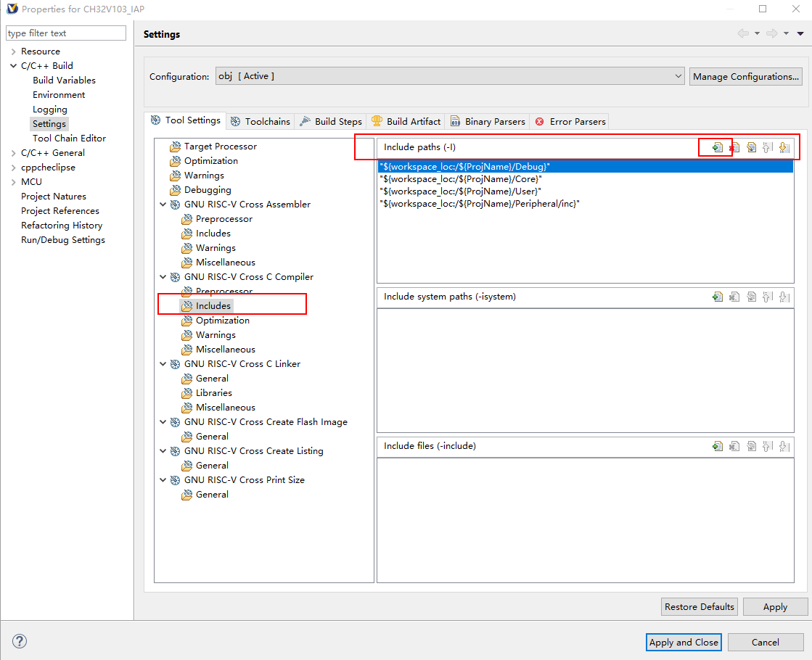
Task: Collapse the C/C++ Build tree node
Action: point(13,66)
